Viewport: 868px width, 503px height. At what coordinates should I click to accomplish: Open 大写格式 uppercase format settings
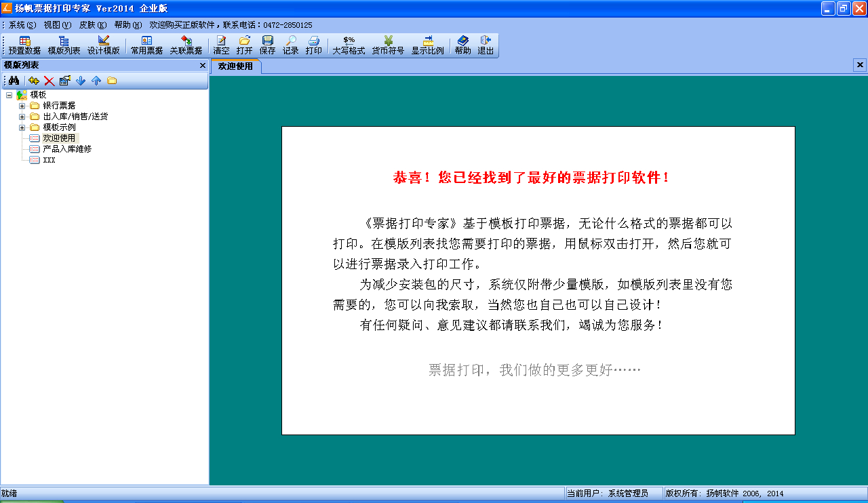[349, 45]
